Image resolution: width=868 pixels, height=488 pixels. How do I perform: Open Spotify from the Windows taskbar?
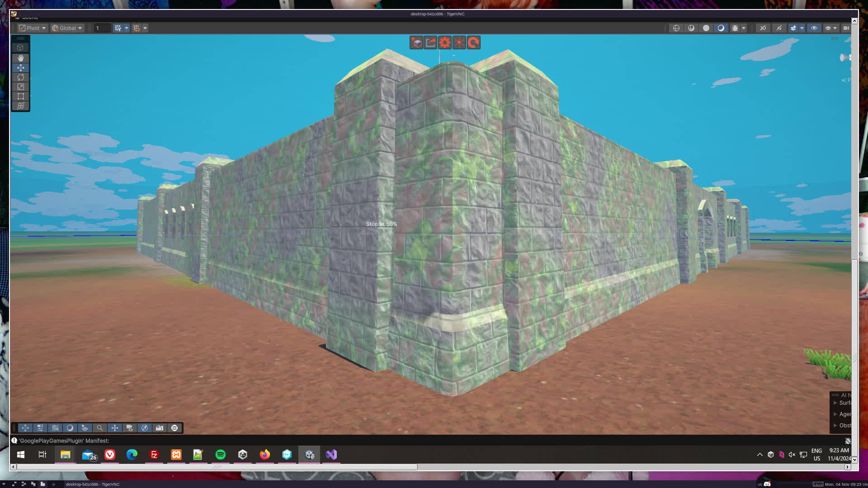221,455
